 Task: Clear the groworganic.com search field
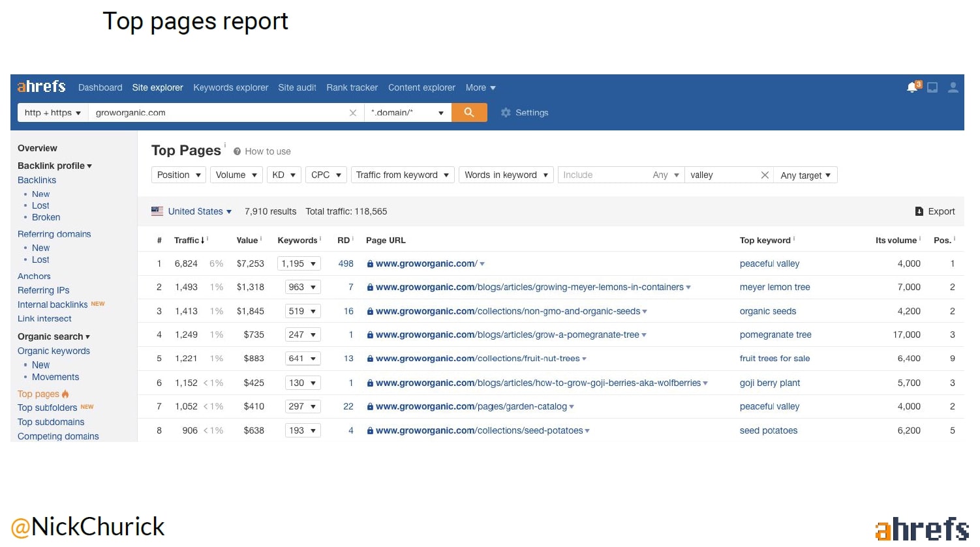pos(353,113)
